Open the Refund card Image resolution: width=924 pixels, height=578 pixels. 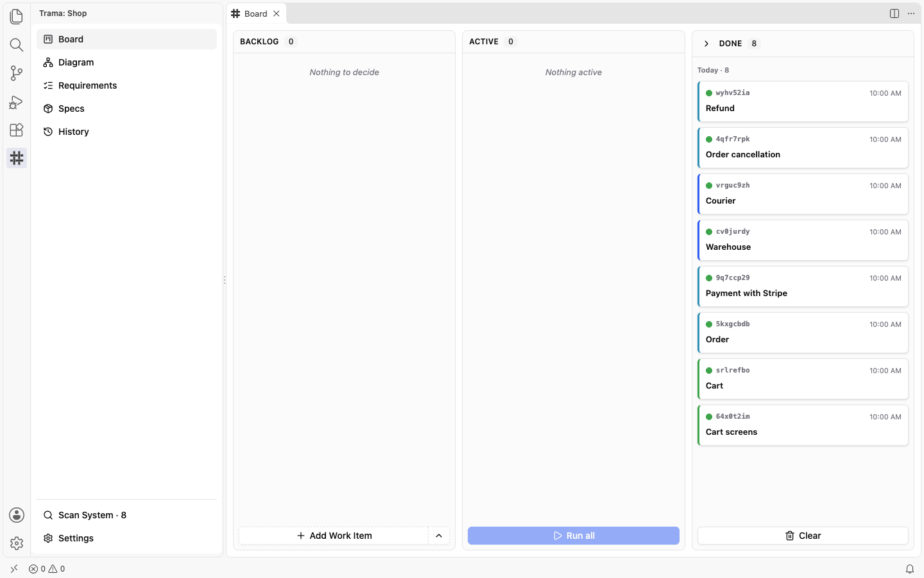(x=803, y=101)
